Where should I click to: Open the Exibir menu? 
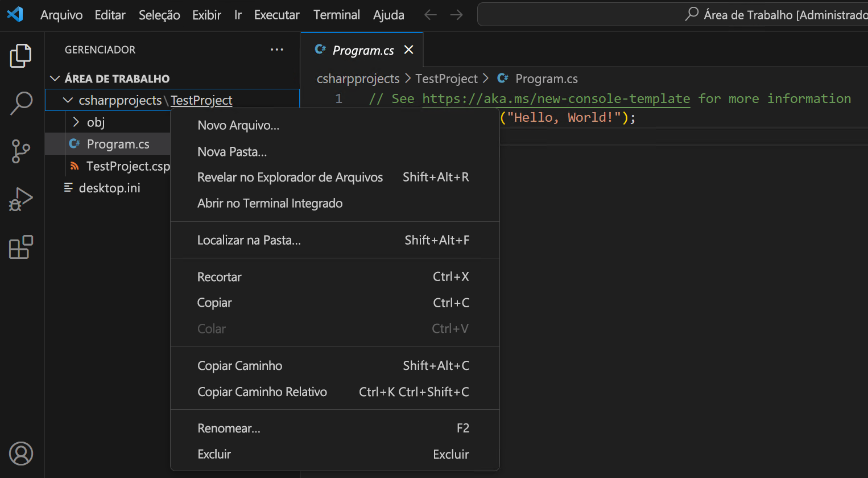pyautogui.click(x=206, y=15)
